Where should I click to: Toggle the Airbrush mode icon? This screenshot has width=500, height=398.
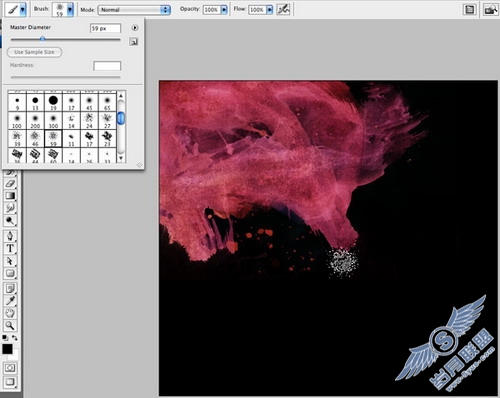pyautogui.click(x=283, y=9)
